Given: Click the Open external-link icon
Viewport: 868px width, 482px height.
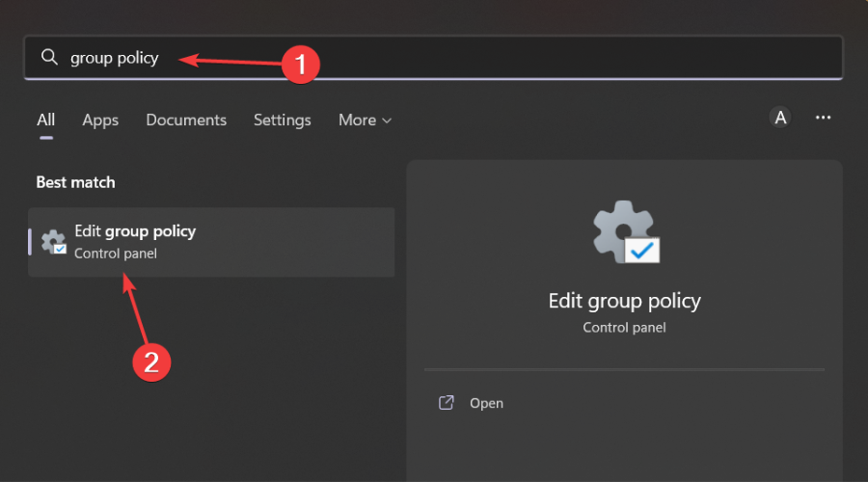Looking at the screenshot, I should [x=447, y=402].
